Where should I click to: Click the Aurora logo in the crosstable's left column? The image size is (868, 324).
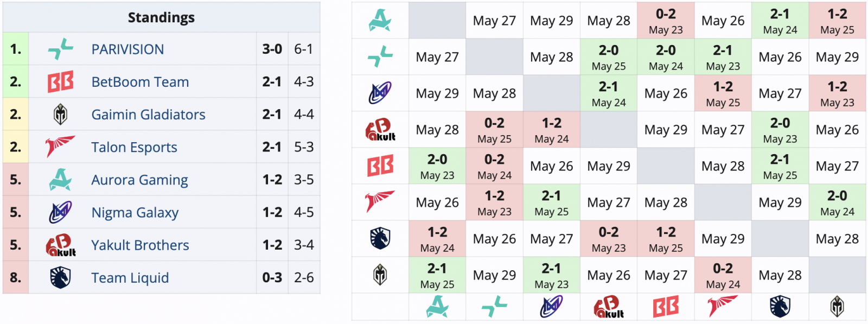click(x=380, y=21)
